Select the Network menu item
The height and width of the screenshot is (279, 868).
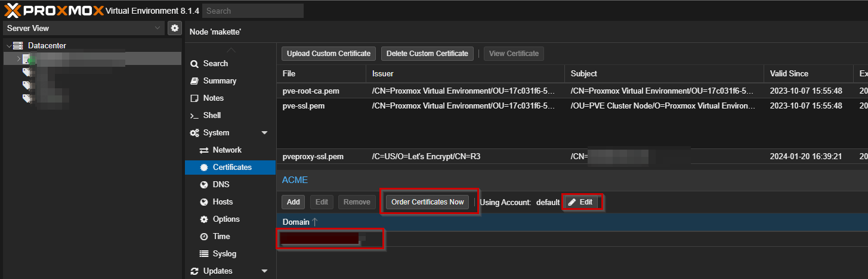[x=230, y=150]
